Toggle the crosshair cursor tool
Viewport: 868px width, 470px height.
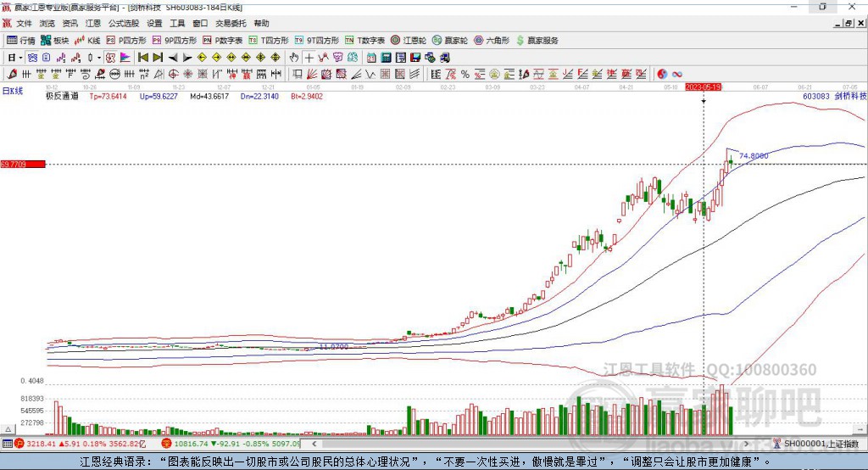point(309,58)
